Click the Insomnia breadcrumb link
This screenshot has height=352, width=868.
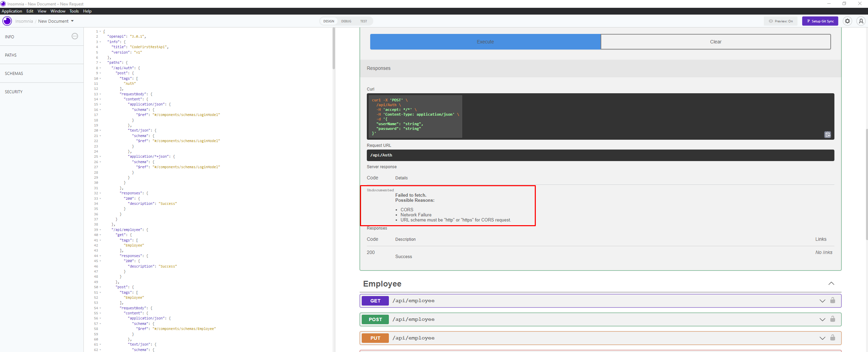[24, 21]
